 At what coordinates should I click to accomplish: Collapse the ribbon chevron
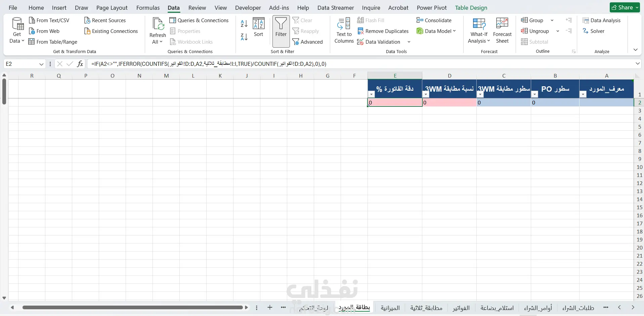point(635,50)
